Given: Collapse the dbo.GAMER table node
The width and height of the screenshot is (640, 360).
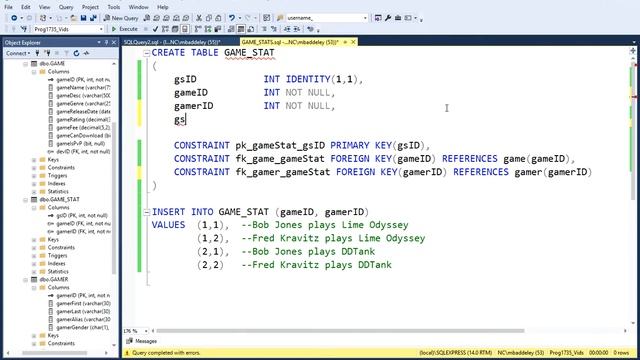Looking at the screenshot, I should [26, 280].
